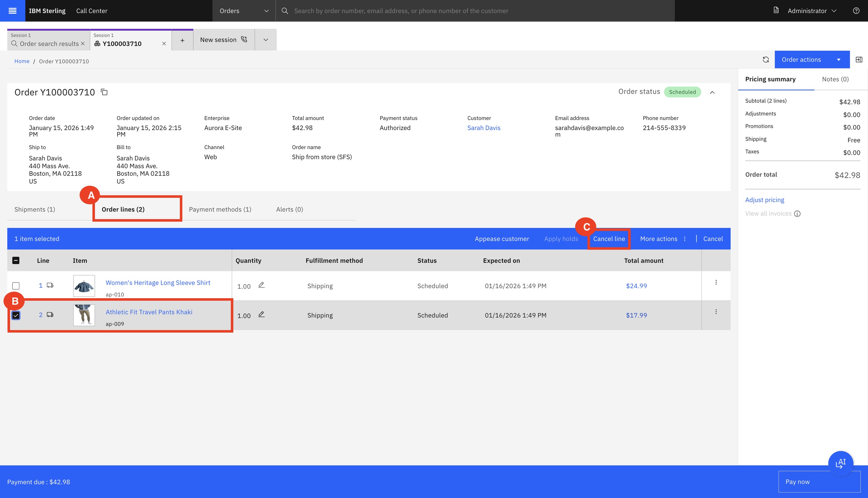
Task: Open the Orders search type dropdown
Action: (244, 11)
